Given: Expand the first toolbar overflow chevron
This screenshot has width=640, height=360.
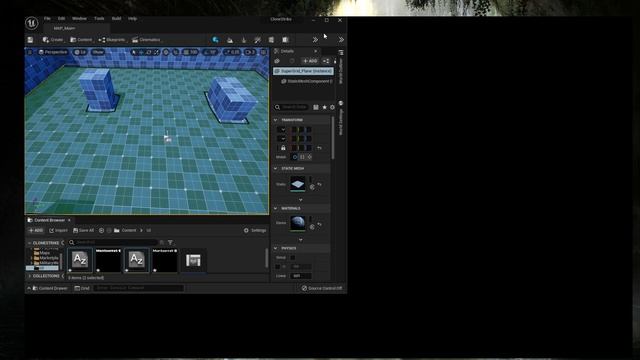Looking at the screenshot, I should (315, 40).
